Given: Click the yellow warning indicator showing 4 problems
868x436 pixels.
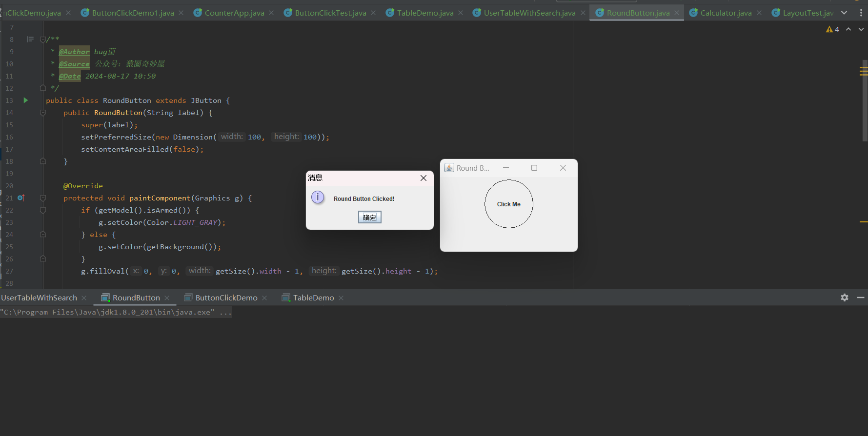Looking at the screenshot, I should [x=832, y=30].
